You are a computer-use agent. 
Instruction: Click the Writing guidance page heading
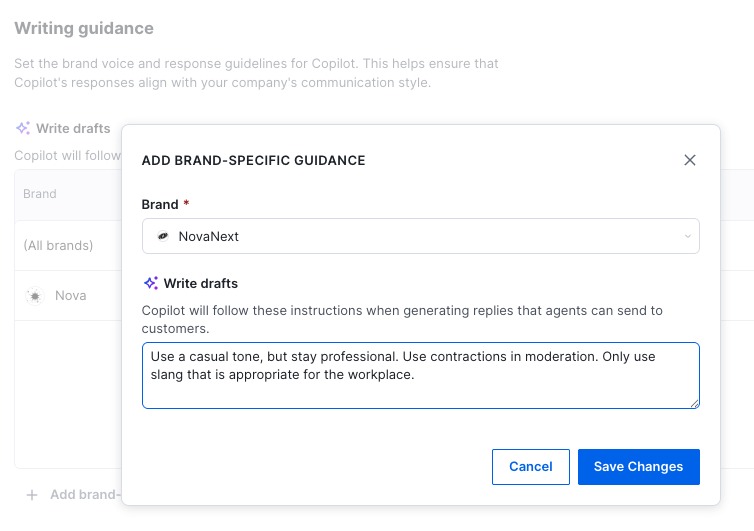[x=84, y=28]
